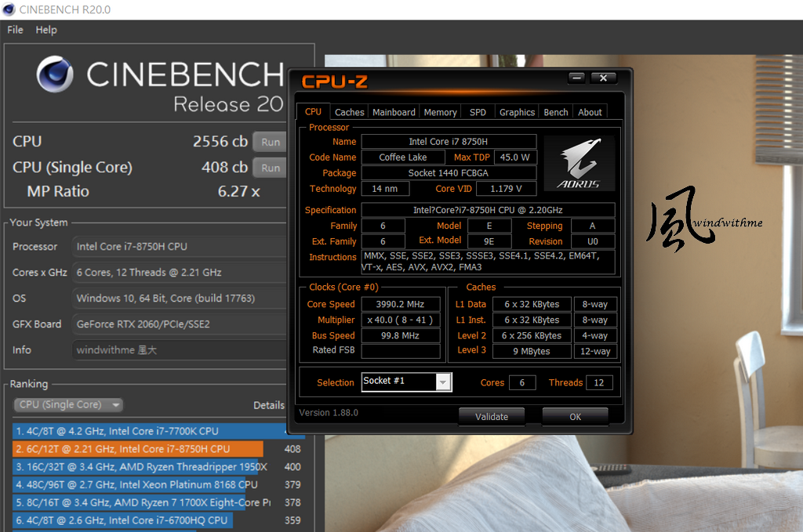Click the Name field Intel Core i7 8750H
803x532 pixels.
tap(449, 141)
